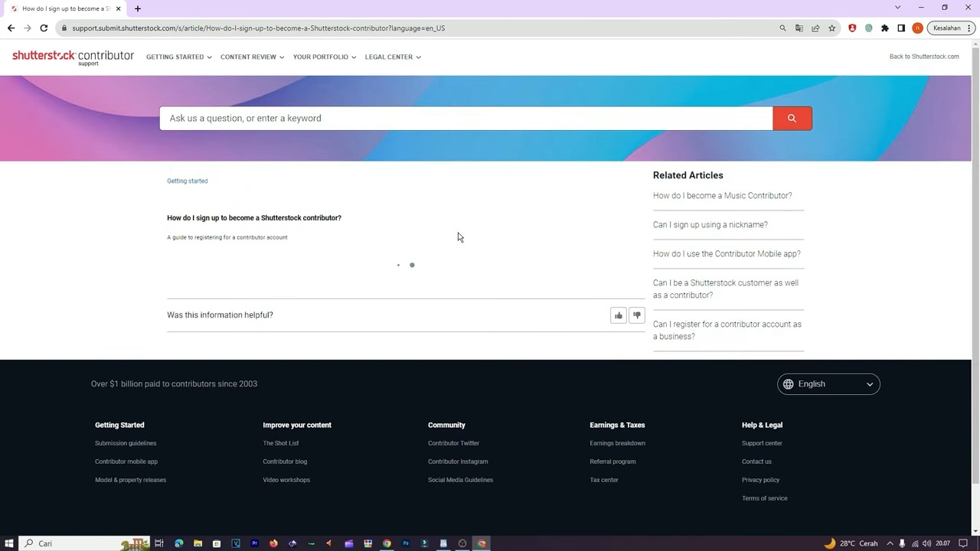Expand Content Review nav menu
The width and height of the screenshot is (980, 551).
coord(252,57)
